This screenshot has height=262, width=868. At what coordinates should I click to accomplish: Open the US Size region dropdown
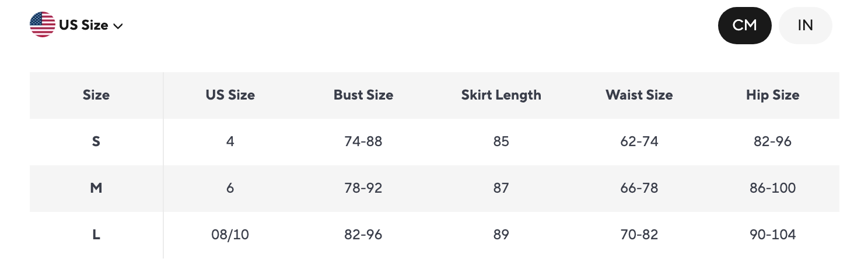coord(76,25)
